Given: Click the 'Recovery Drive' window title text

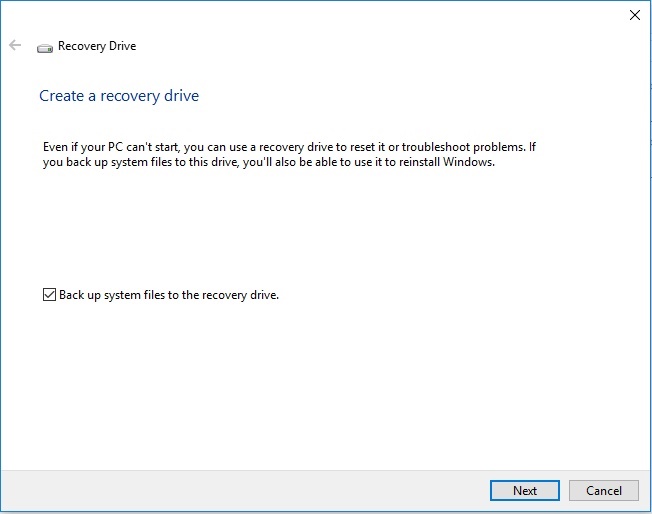Looking at the screenshot, I should [x=97, y=46].
